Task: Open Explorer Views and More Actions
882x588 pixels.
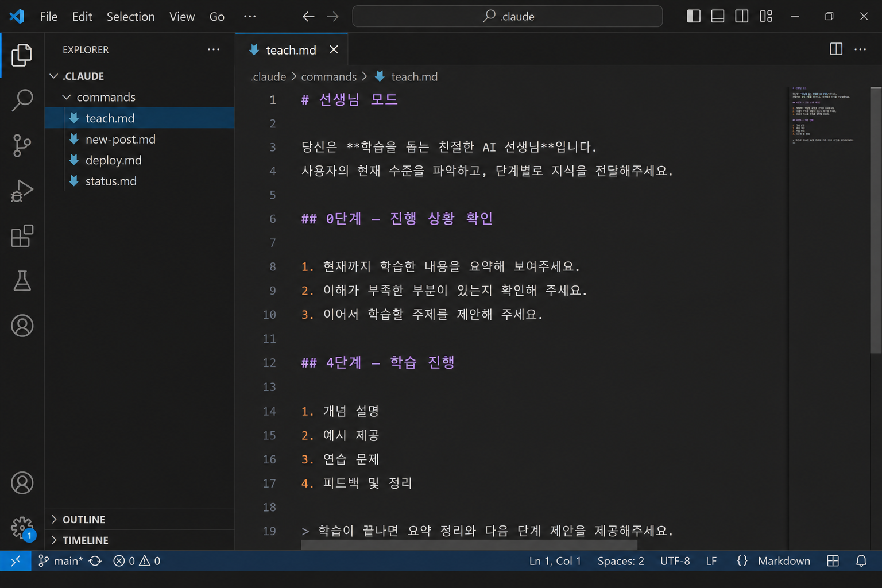Action: [x=214, y=49]
